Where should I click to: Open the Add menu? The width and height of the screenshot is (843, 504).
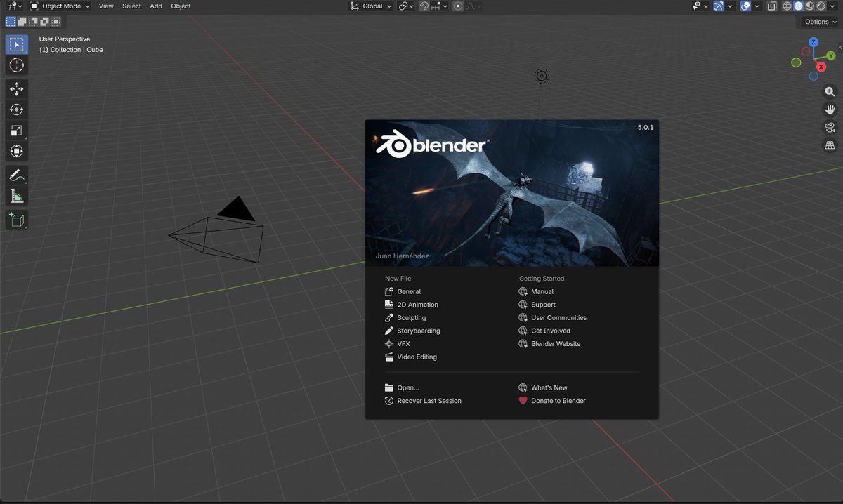(156, 6)
